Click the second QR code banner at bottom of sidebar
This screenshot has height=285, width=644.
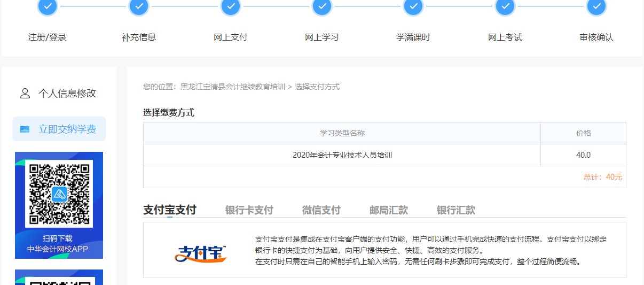pyautogui.click(x=59, y=277)
